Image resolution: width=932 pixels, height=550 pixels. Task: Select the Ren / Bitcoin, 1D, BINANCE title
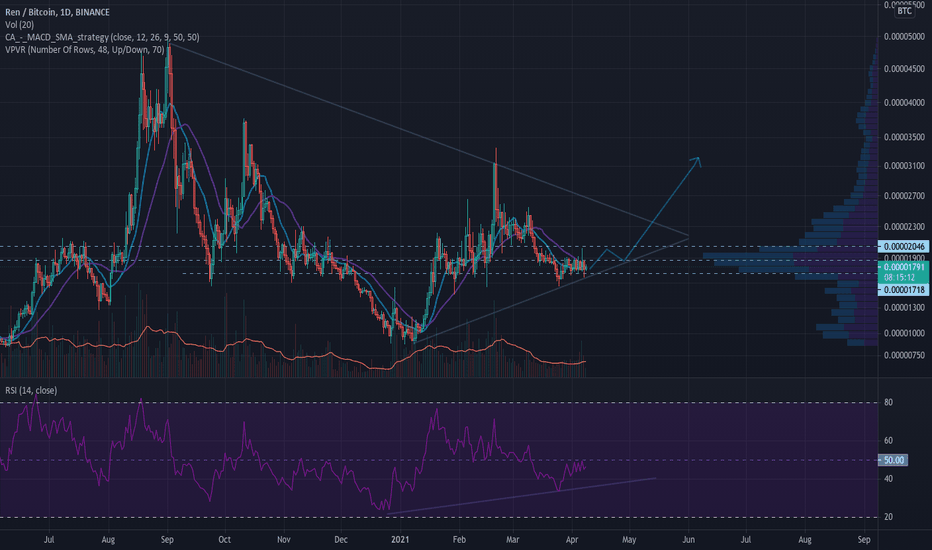click(x=57, y=12)
